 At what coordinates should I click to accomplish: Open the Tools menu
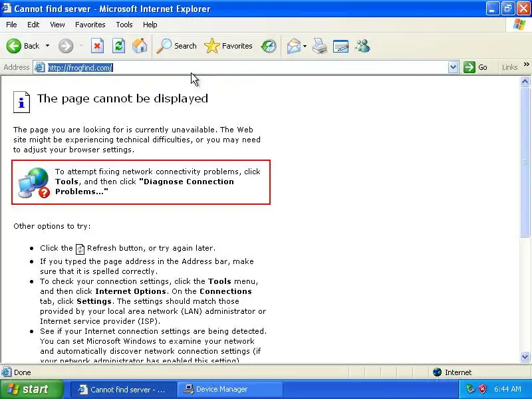point(124,25)
